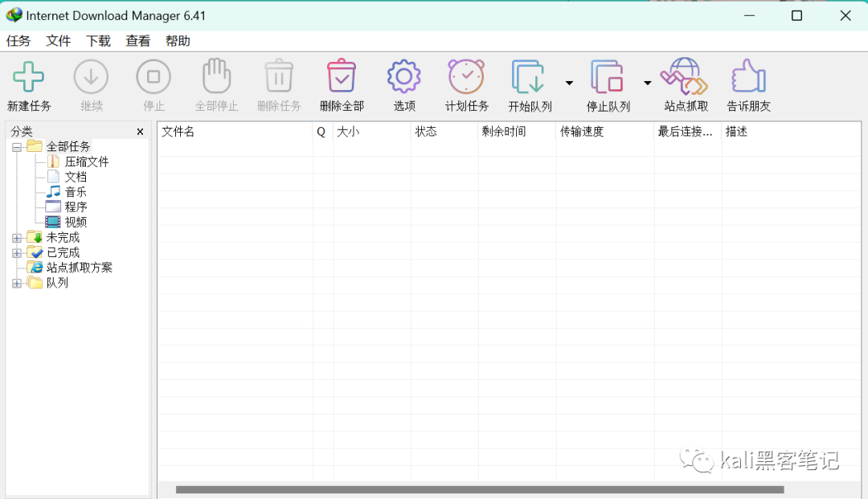Open dropdown arrow next to 开始队列
The image size is (868, 499).
[569, 83]
